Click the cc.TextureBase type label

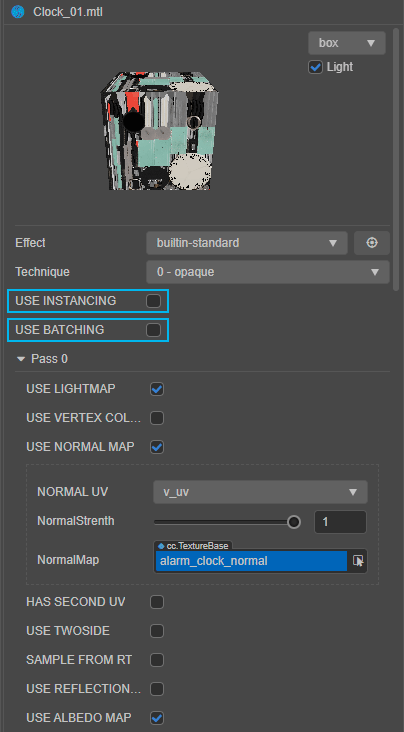tap(193, 545)
